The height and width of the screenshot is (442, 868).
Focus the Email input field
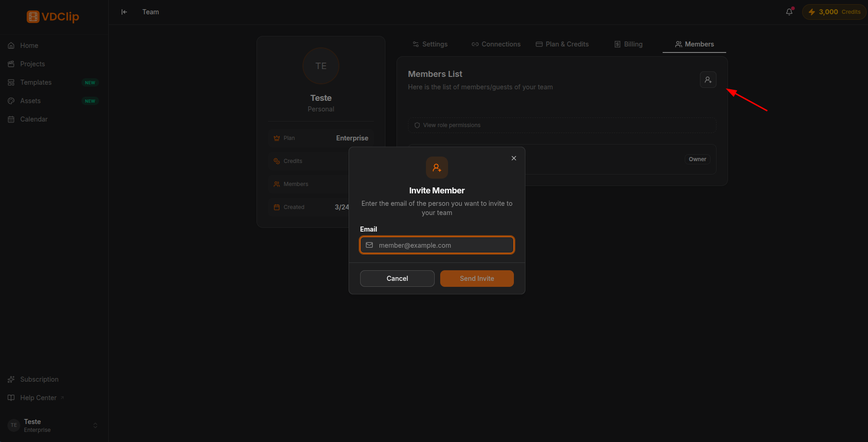(437, 245)
